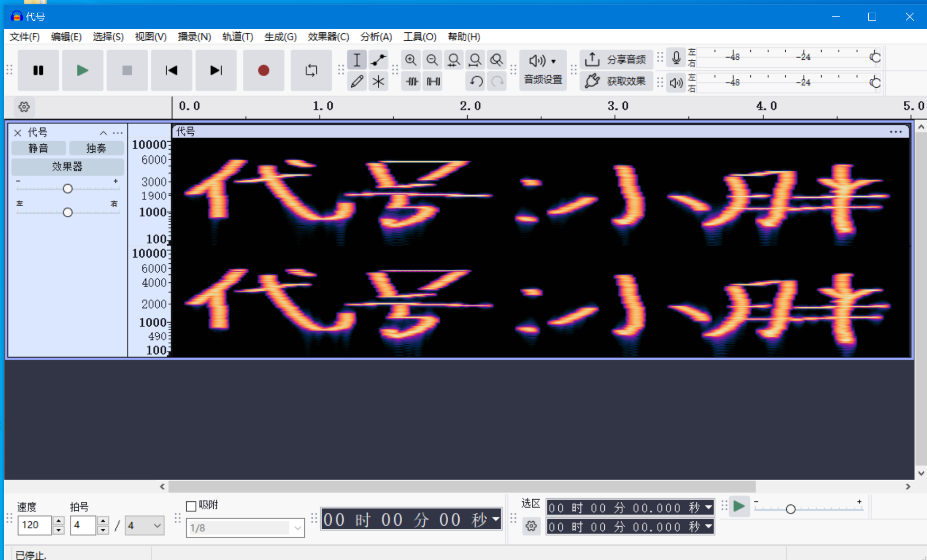Open selection end time format dropdown
This screenshot has height=560, width=927.
tap(708, 527)
